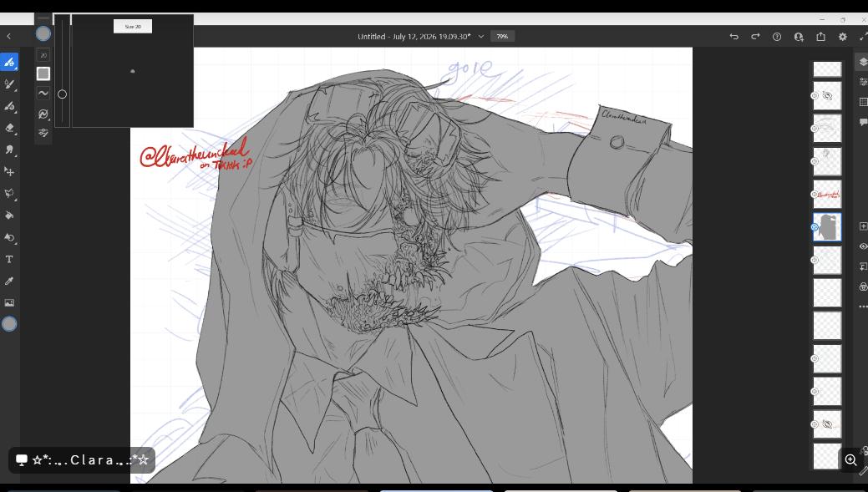The image size is (868, 492).
Task: Select the Eyedropper tool
Action: 9,282
